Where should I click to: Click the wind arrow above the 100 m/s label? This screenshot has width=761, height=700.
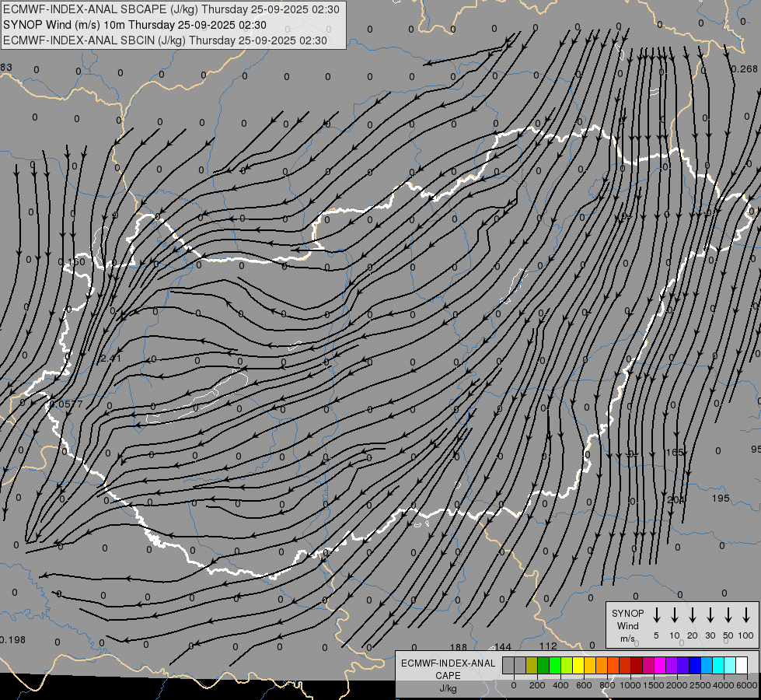tap(746, 615)
